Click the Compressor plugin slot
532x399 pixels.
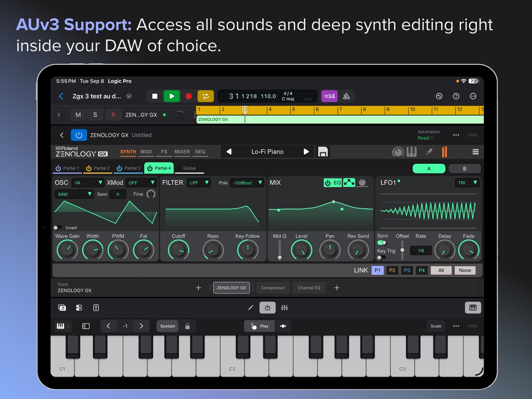[x=273, y=288]
